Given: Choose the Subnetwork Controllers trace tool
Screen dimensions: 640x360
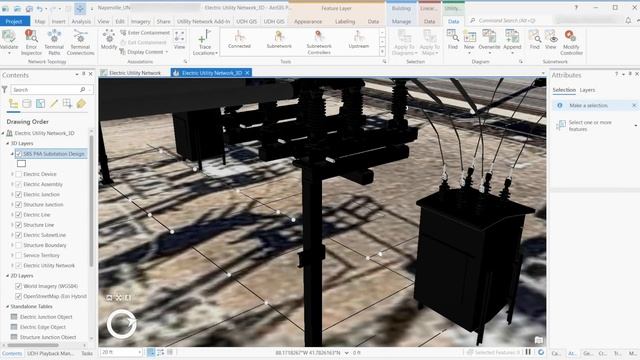Looking at the screenshot, I should click(x=319, y=42).
